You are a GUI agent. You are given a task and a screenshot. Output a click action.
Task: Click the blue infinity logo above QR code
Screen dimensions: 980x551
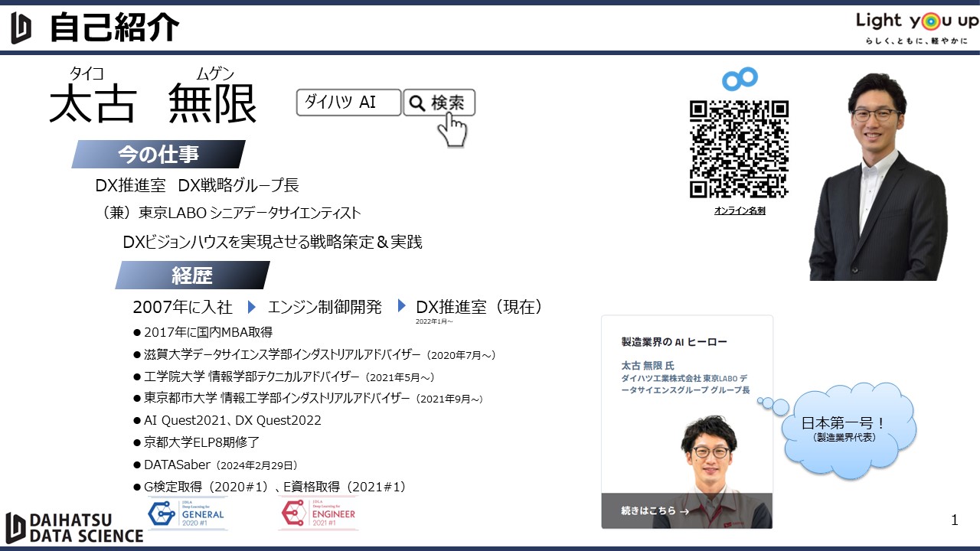(x=740, y=78)
